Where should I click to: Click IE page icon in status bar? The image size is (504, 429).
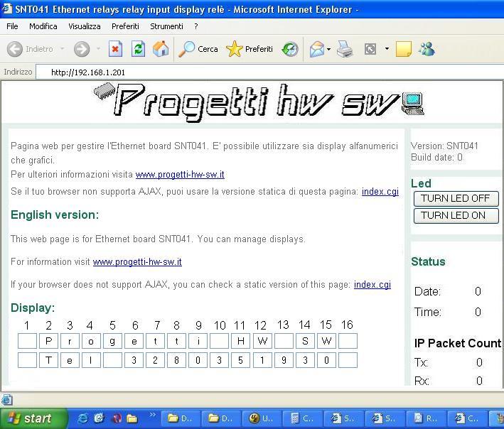pyautogui.click(x=7, y=400)
